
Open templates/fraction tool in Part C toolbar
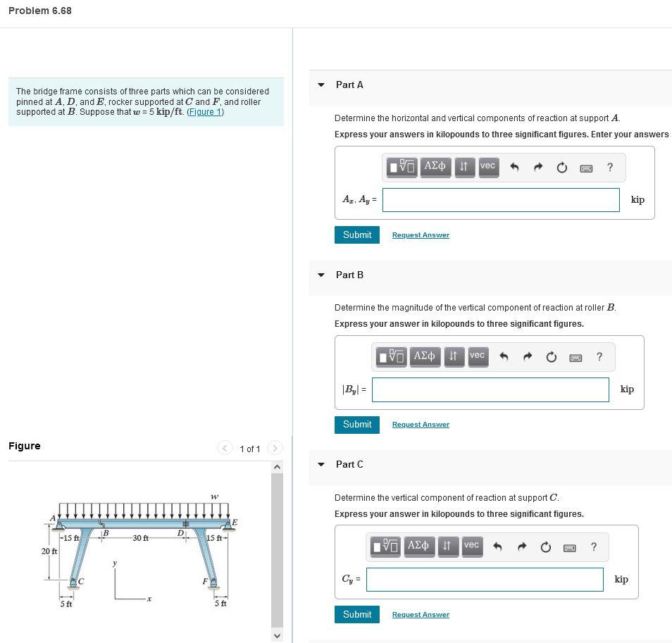click(385, 547)
